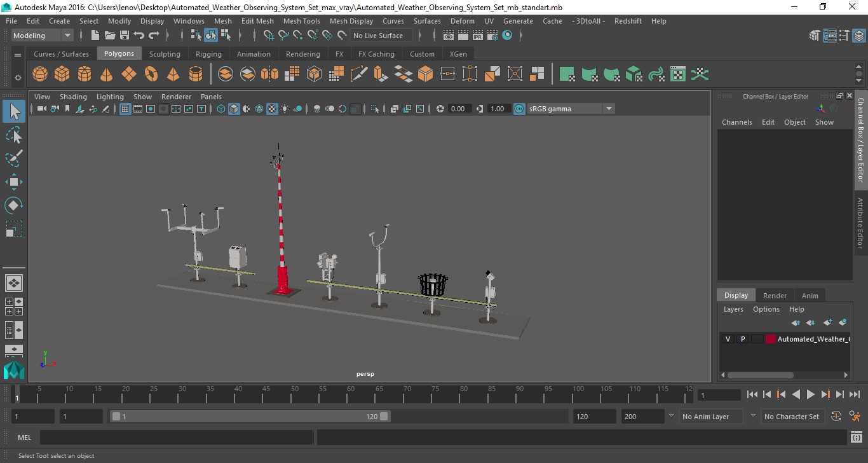868x463 pixels.
Task: Click the current frame input field
Action: 719,395
